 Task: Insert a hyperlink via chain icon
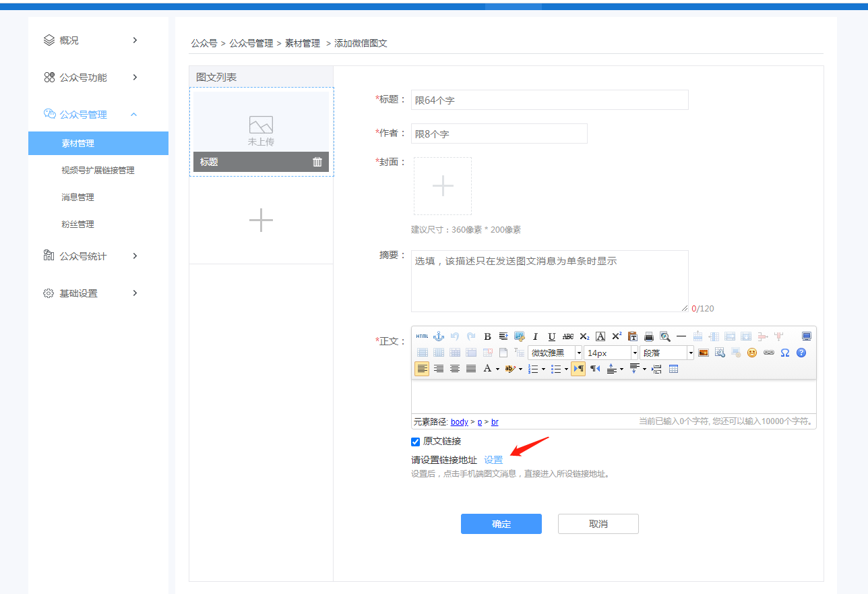pyautogui.click(x=768, y=353)
